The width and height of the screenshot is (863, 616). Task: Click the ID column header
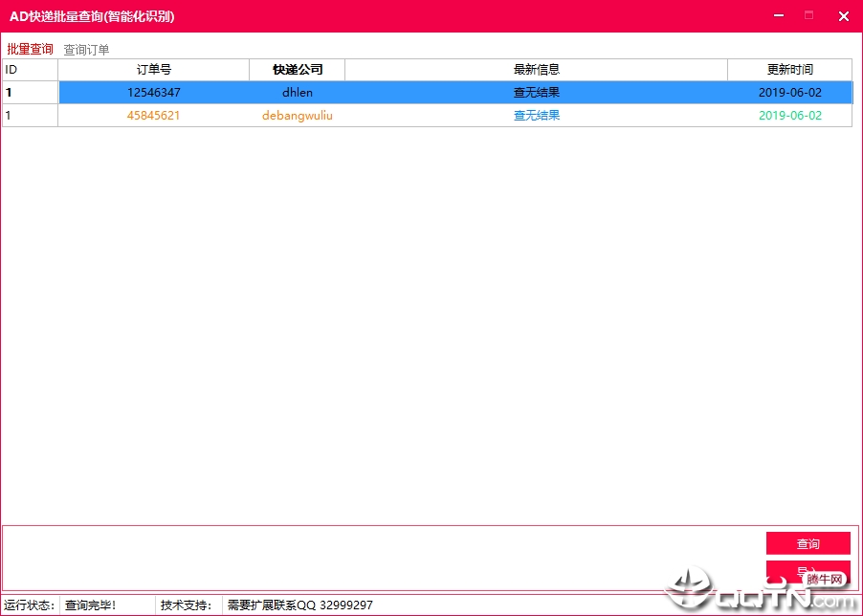point(30,70)
